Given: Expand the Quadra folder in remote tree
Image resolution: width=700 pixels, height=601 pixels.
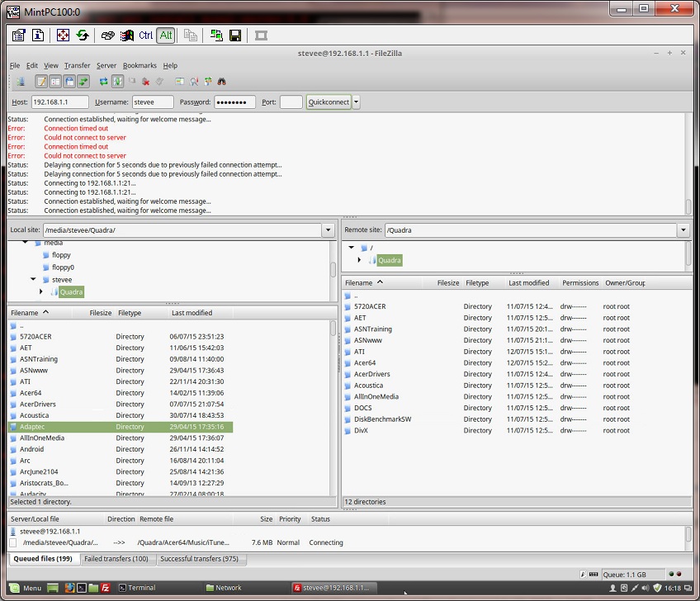Looking at the screenshot, I should (x=359, y=260).
